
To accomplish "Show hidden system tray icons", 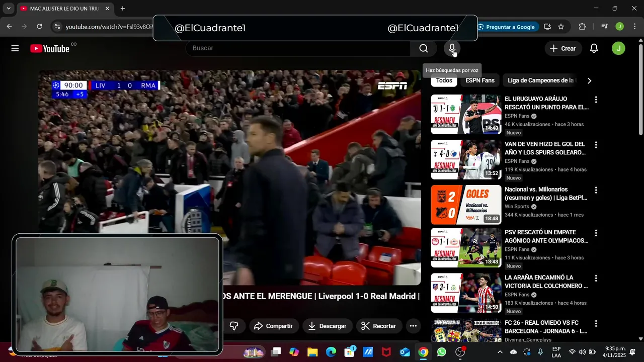I will coord(500,352).
